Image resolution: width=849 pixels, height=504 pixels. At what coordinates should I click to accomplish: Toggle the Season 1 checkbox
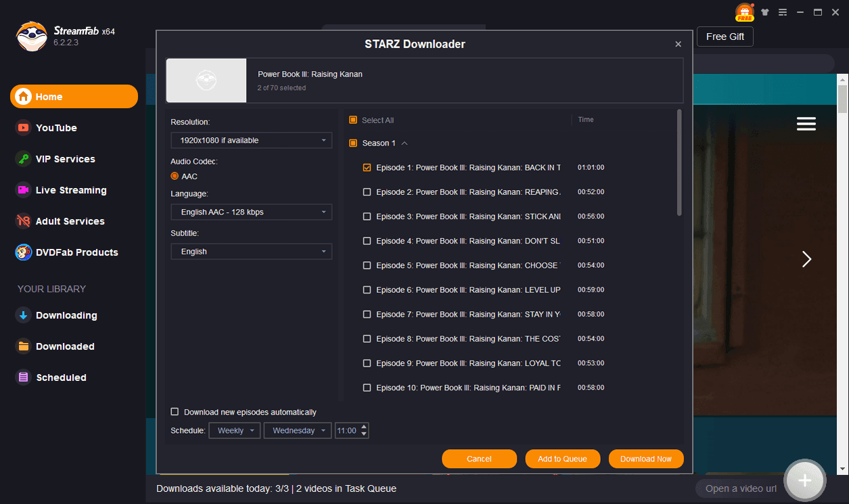pos(353,143)
